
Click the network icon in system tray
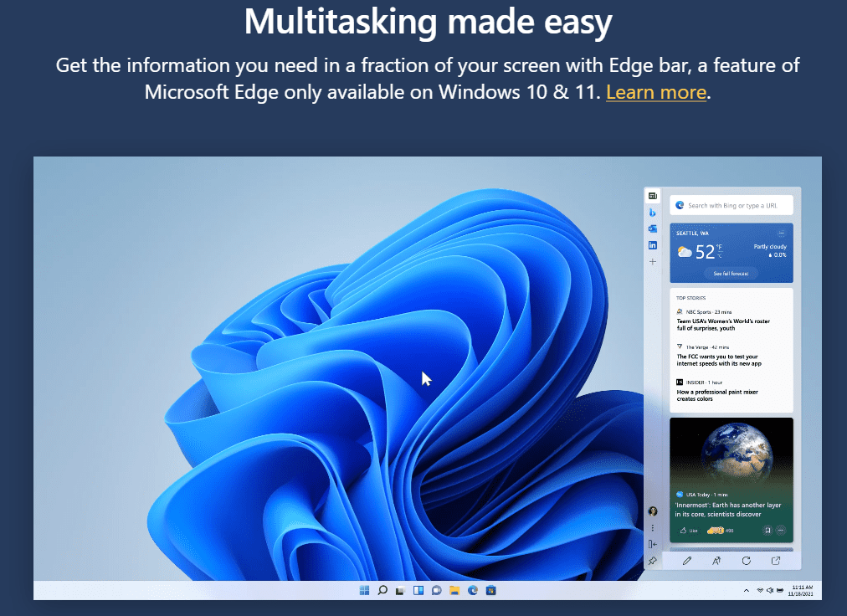pos(760,591)
